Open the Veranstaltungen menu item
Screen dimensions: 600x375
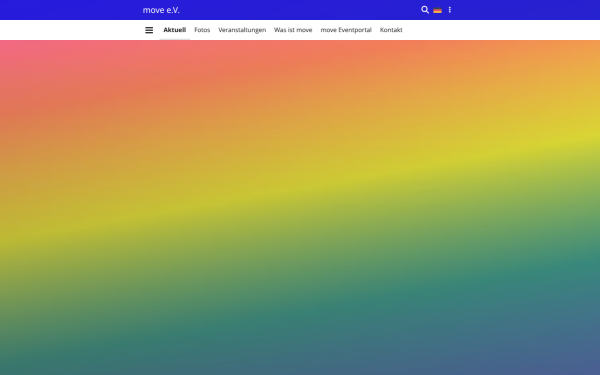click(x=242, y=30)
